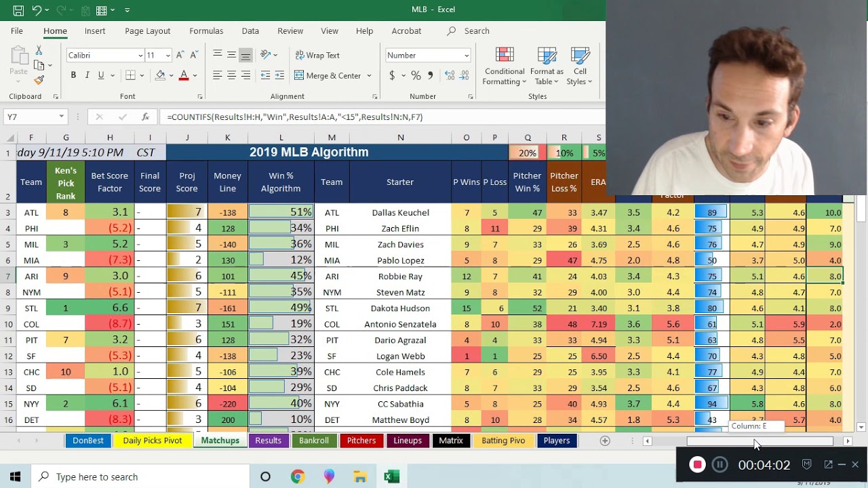Pause the screen recording
The height and width of the screenshot is (488, 868).
click(x=720, y=464)
